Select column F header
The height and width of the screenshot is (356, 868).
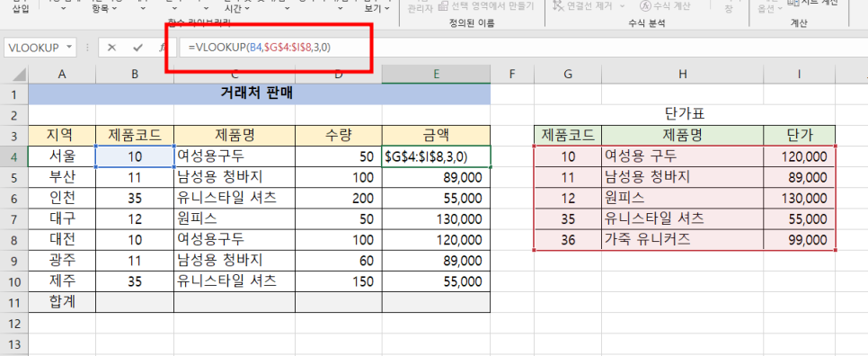pyautogui.click(x=512, y=75)
